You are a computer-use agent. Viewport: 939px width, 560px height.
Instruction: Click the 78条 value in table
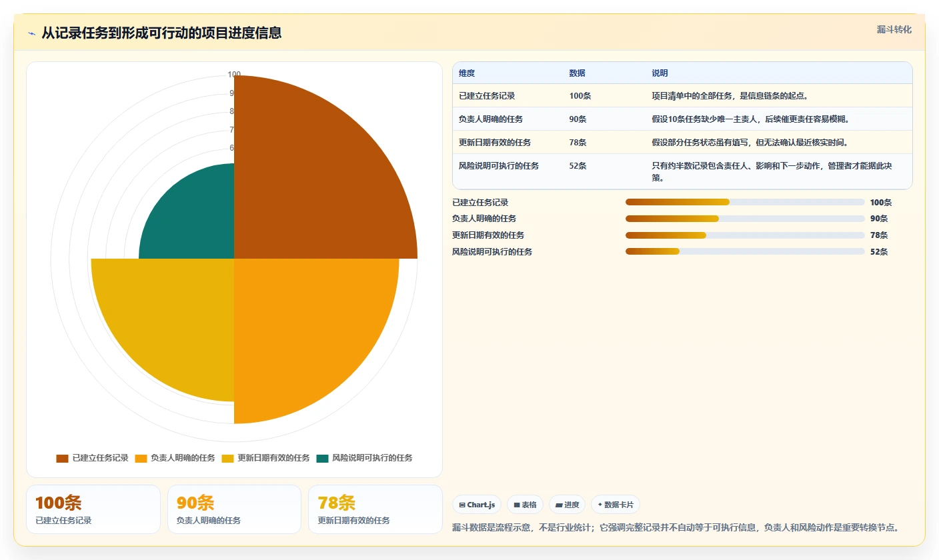pyautogui.click(x=578, y=143)
